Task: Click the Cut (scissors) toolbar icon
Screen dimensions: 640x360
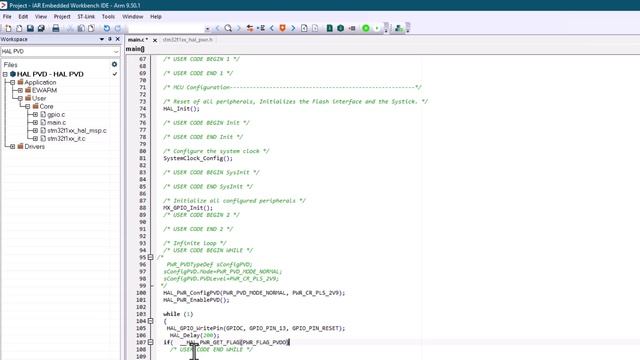Action: pyautogui.click(x=70, y=28)
